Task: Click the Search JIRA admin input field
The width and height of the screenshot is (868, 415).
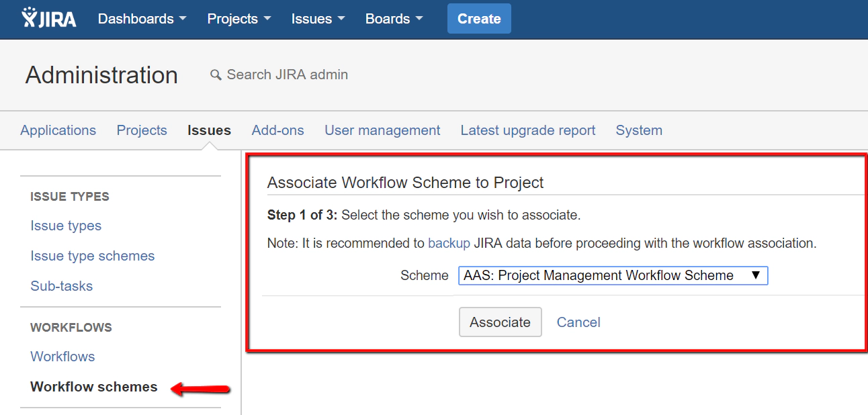Action: [x=289, y=75]
